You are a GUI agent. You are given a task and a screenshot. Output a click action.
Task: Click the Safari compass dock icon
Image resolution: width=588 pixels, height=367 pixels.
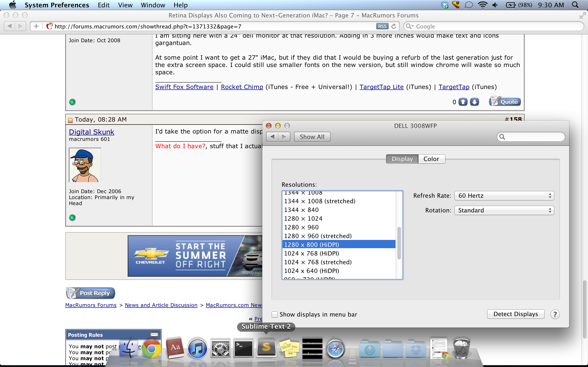click(x=335, y=349)
